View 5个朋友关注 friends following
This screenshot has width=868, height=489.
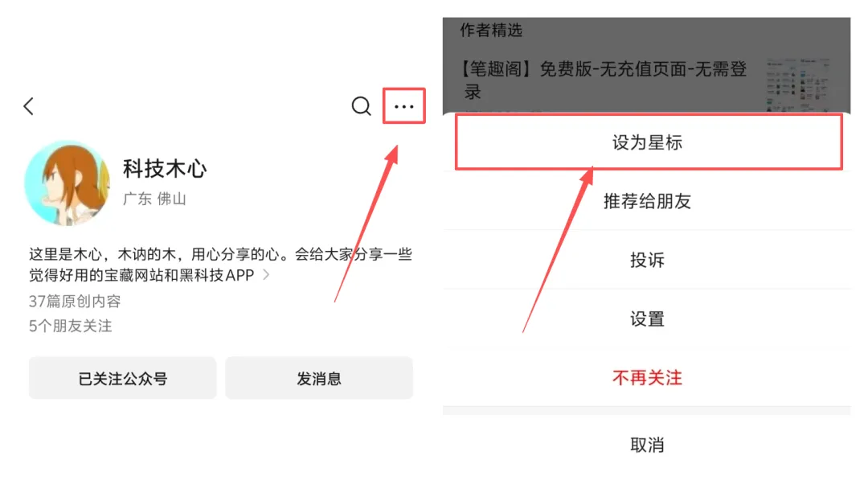pyautogui.click(x=70, y=327)
